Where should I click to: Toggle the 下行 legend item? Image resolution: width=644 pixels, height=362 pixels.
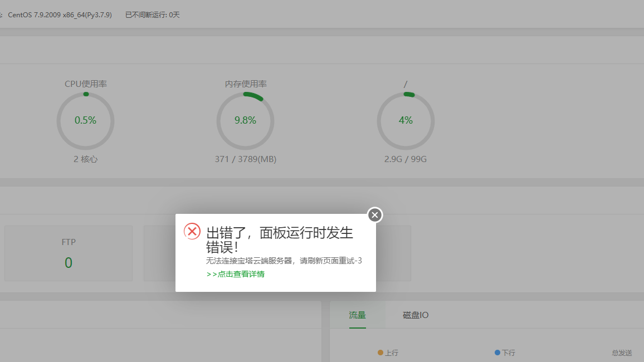pos(505,353)
